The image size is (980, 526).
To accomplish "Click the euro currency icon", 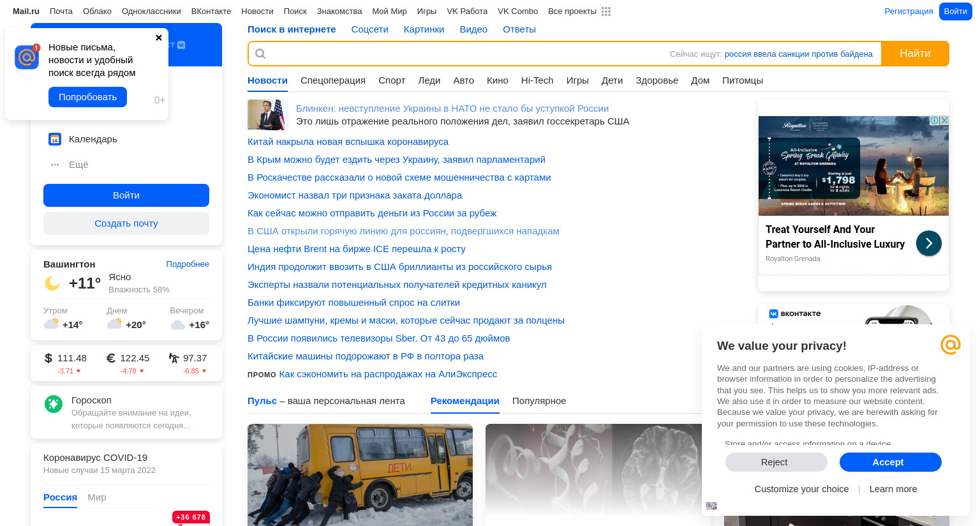I will pos(110,358).
